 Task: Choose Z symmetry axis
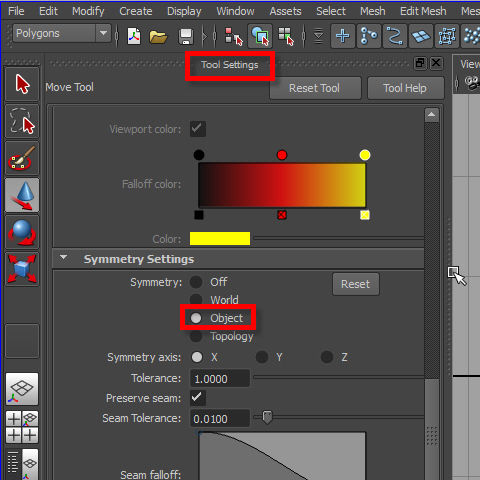(x=327, y=357)
